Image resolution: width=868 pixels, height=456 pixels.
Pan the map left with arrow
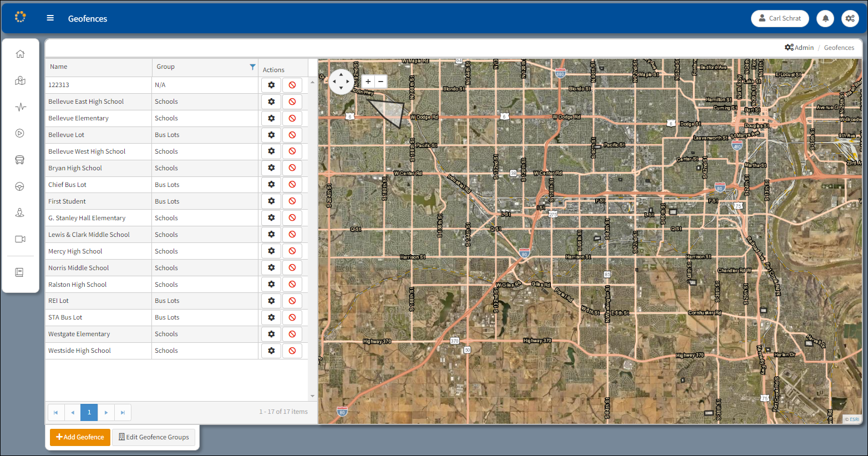click(333, 82)
